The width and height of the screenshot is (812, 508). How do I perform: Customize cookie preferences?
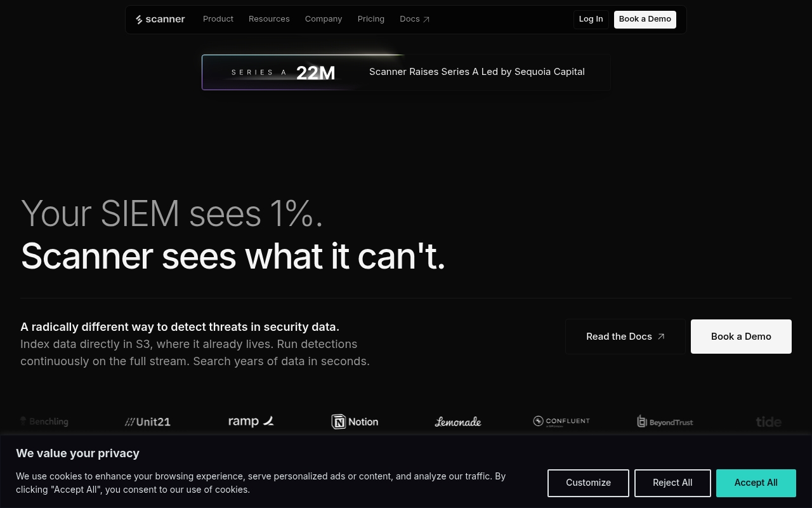click(x=588, y=483)
